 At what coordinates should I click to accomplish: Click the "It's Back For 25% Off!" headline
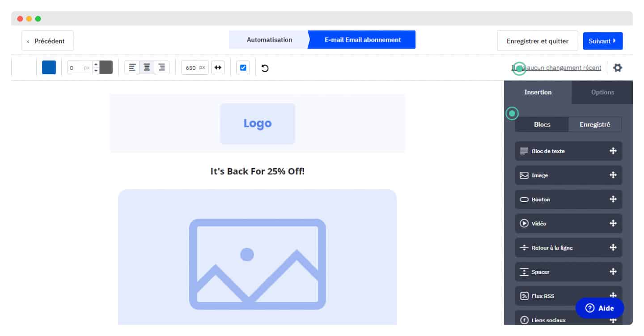(258, 171)
